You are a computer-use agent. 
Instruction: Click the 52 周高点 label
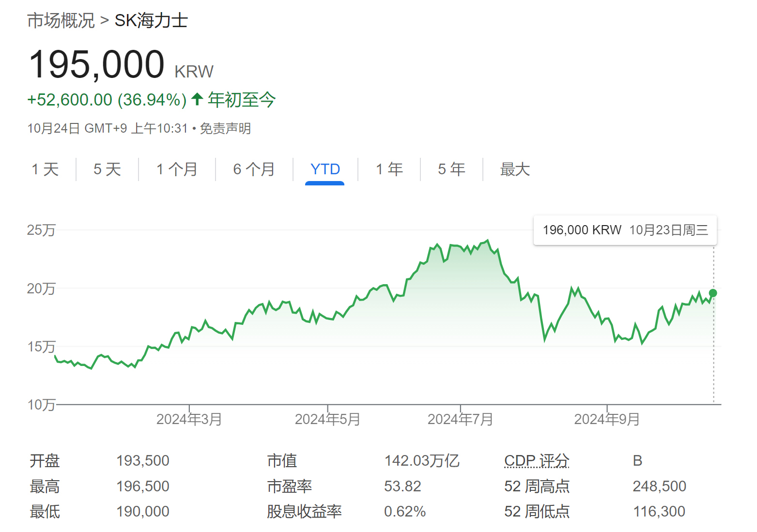[537, 486]
